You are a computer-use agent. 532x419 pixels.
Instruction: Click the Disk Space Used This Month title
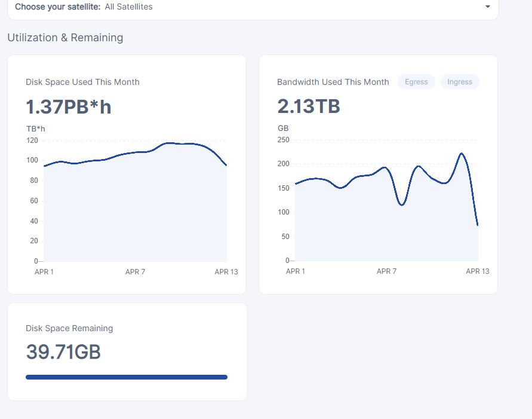(x=82, y=82)
